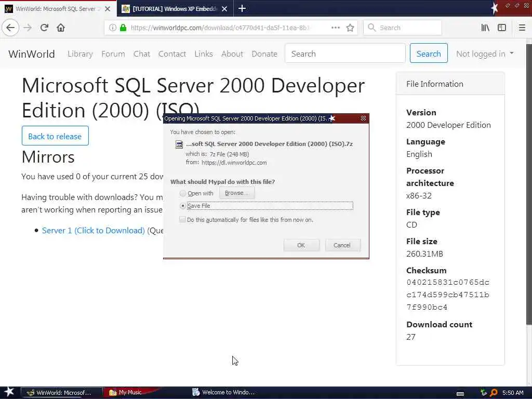This screenshot has height=399, width=532.
Task: Click Back to release button
Action: tap(55, 136)
